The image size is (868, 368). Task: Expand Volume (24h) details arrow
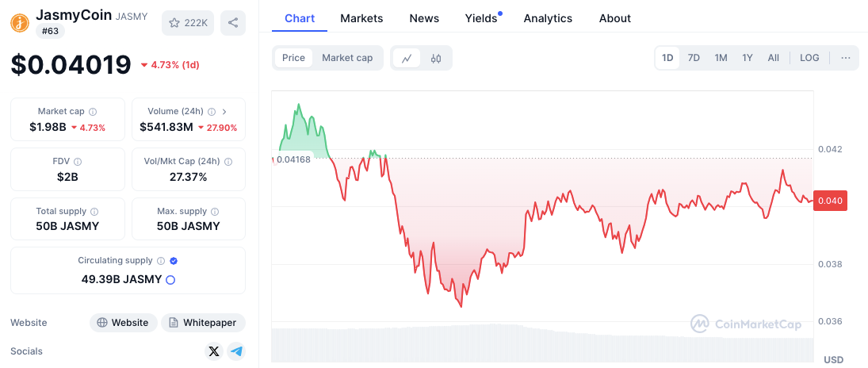(224, 112)
